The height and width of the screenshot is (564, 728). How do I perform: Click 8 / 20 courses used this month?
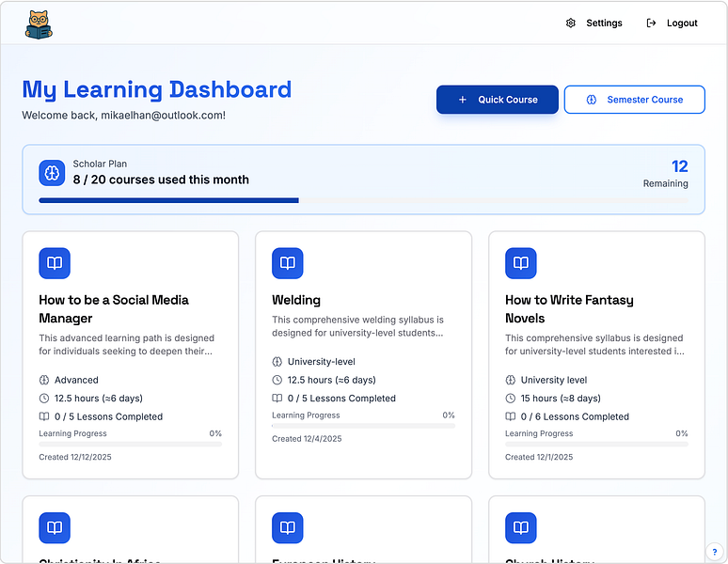(161, 180)
